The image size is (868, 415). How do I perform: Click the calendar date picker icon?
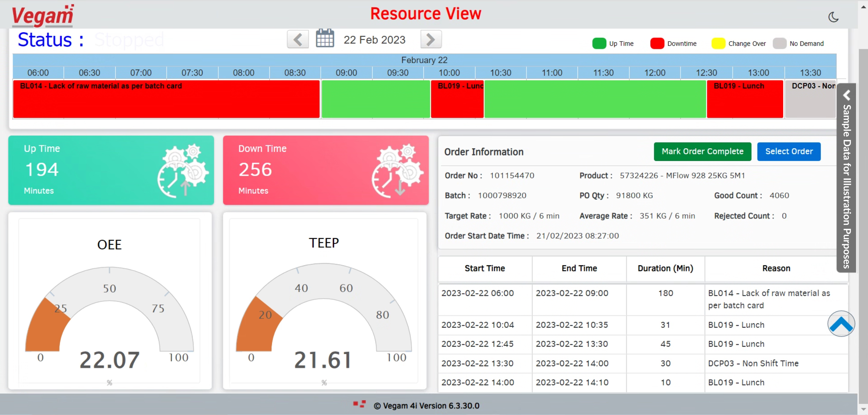point(325,39)
